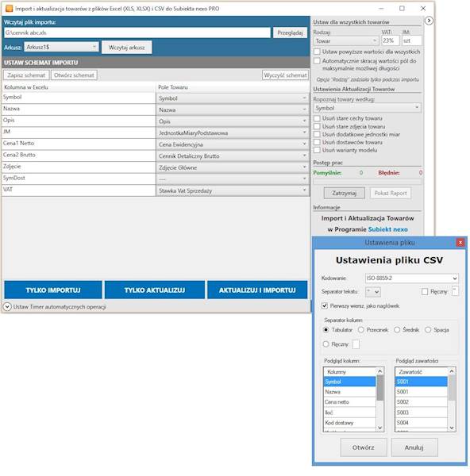This screenshot has height=476, width=470.
Task: Check Ustaw powyższe wartości dla wszystkich
Action: 317,52
